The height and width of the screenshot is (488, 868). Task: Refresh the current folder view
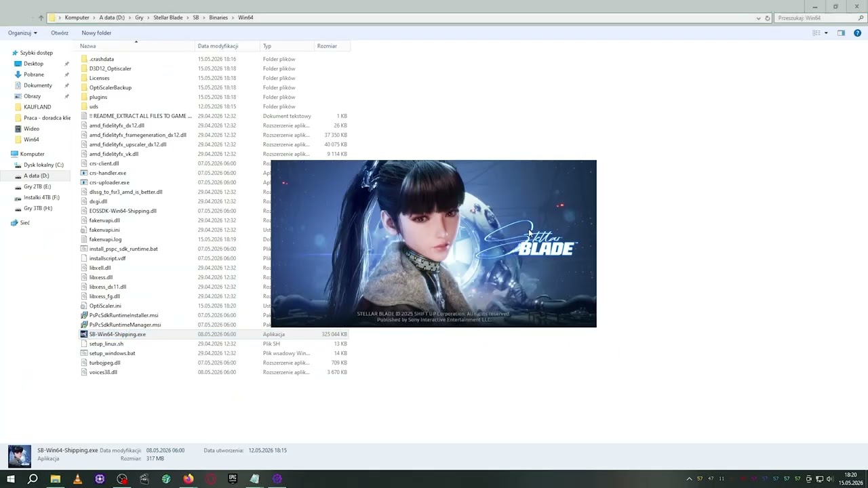click(768, 18)
